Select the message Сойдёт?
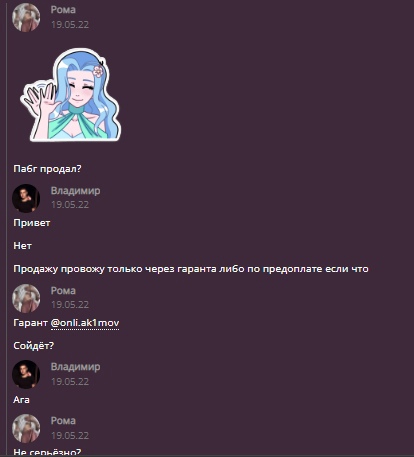 click(x=33, y=346)
